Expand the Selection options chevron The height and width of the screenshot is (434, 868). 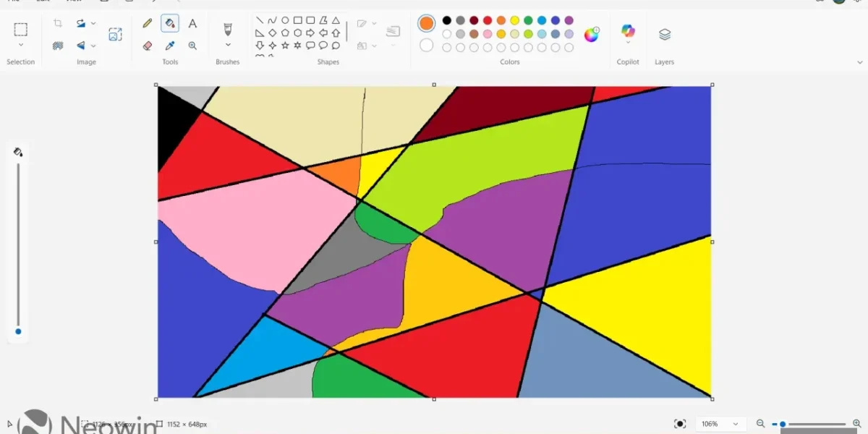(x=21, y=46)
